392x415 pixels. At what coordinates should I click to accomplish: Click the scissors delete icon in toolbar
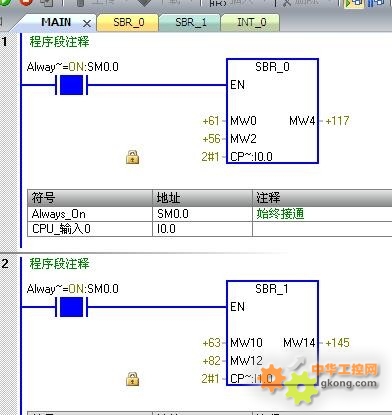point(287,3)
